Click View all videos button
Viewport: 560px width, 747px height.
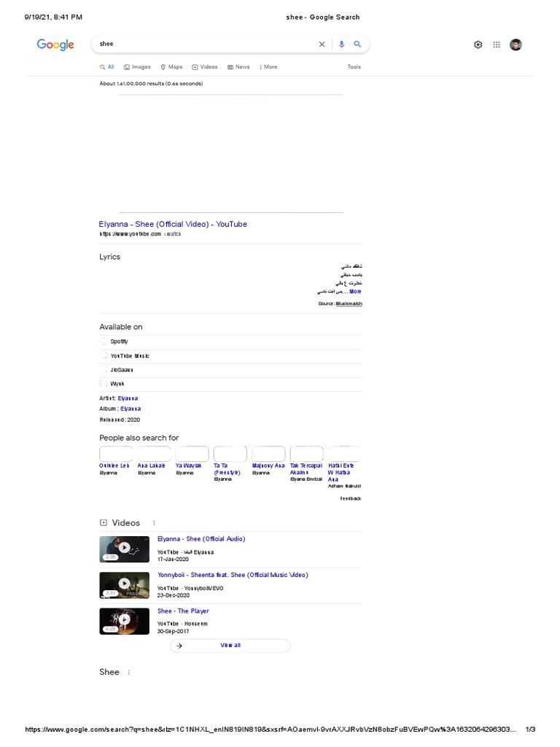tap(230, 646)
